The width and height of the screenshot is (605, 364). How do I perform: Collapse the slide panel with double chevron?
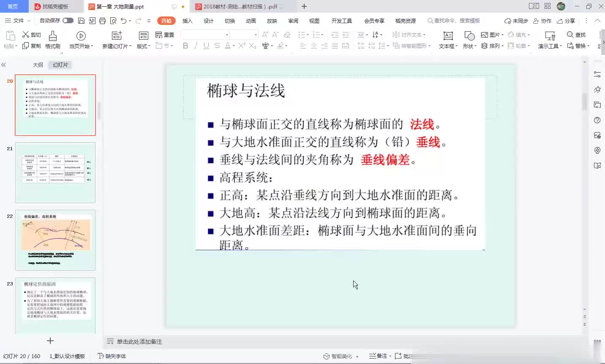(x=4, y=65)
